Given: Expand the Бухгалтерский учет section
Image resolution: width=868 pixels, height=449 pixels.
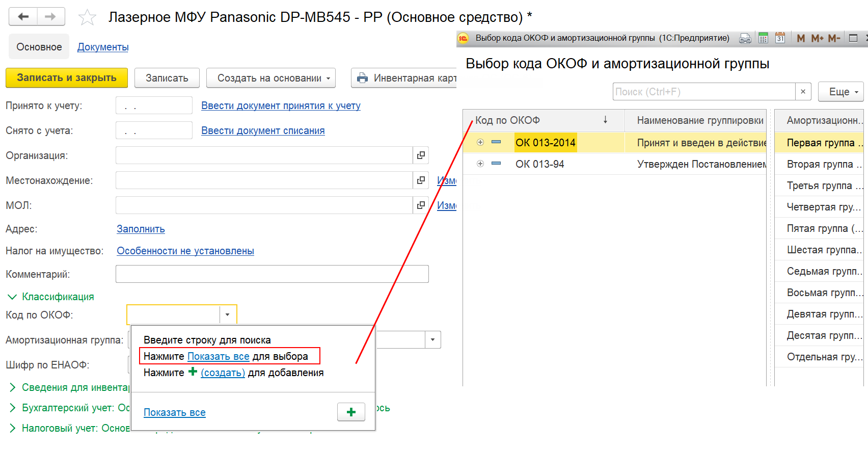Looking at the screenshot, I should (x=12, y=408).
